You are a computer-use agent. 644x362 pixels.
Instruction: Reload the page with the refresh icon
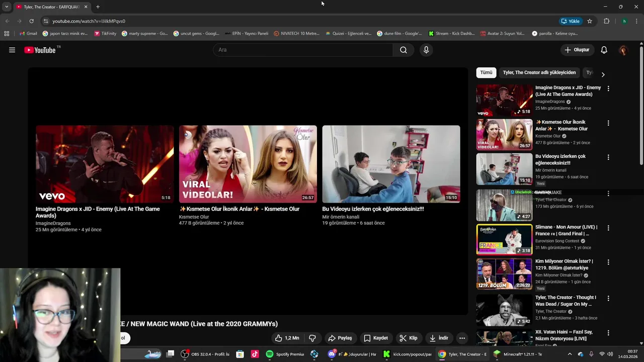[x=31, y=21]
